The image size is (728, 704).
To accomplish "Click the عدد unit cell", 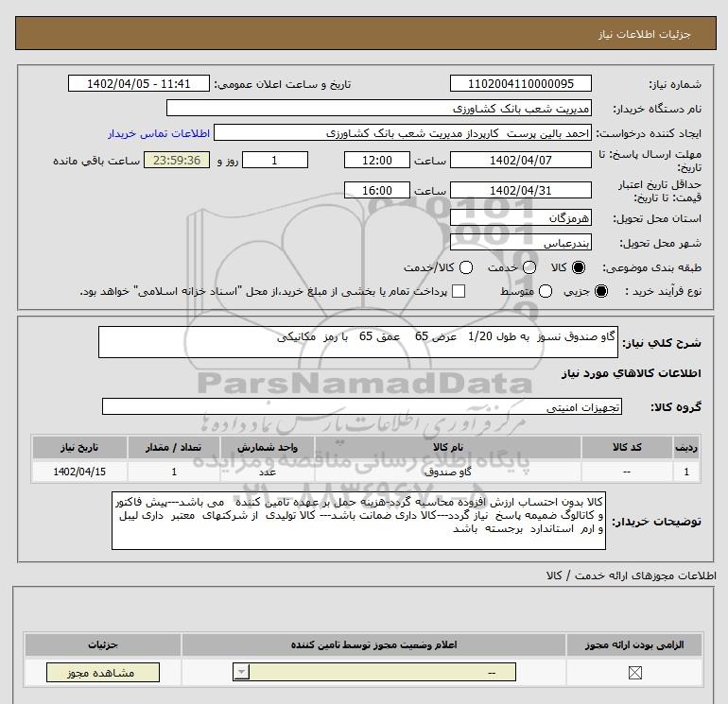I will point(268,472).
